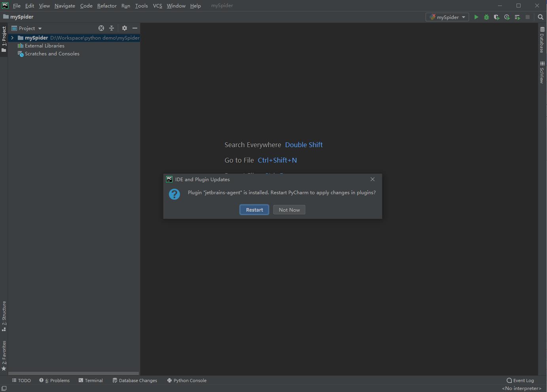Open the Help menu
547x392 pixels.
195,6
